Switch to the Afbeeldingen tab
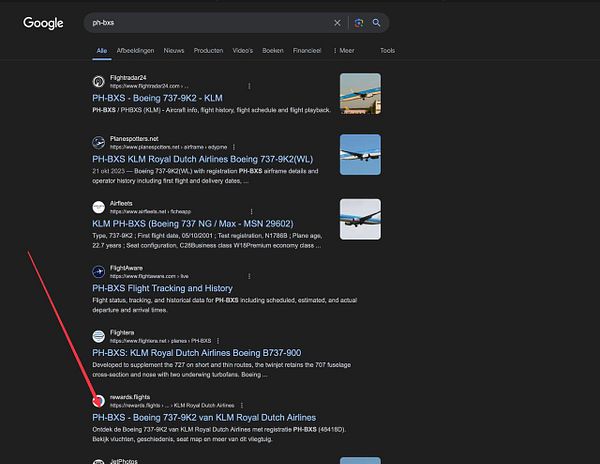The image size is (600, 464). coord(135,50)
